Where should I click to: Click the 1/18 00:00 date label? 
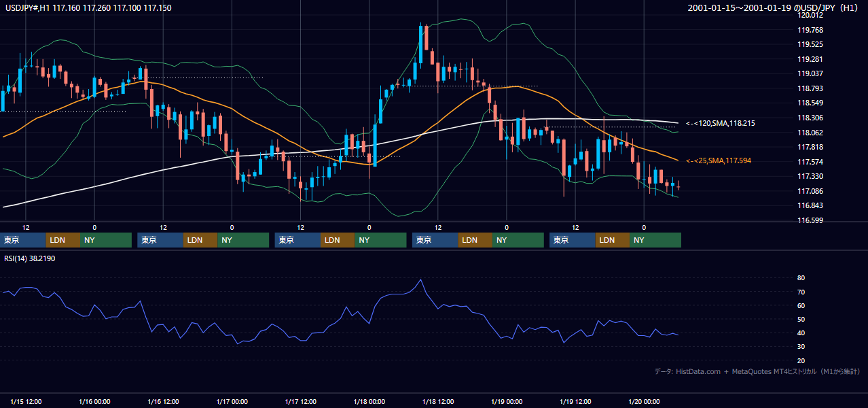point(369,401)
